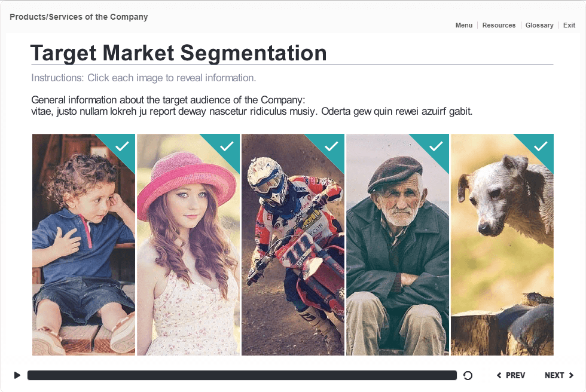Open the Menu in the top navigation
This screenshot has width=586, height=392.
click(x=463, y=25)
